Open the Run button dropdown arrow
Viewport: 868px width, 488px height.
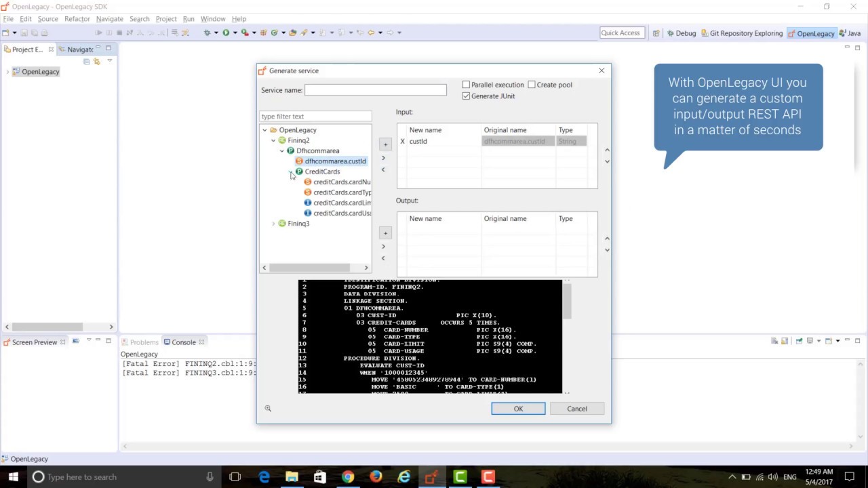point(235,33)
